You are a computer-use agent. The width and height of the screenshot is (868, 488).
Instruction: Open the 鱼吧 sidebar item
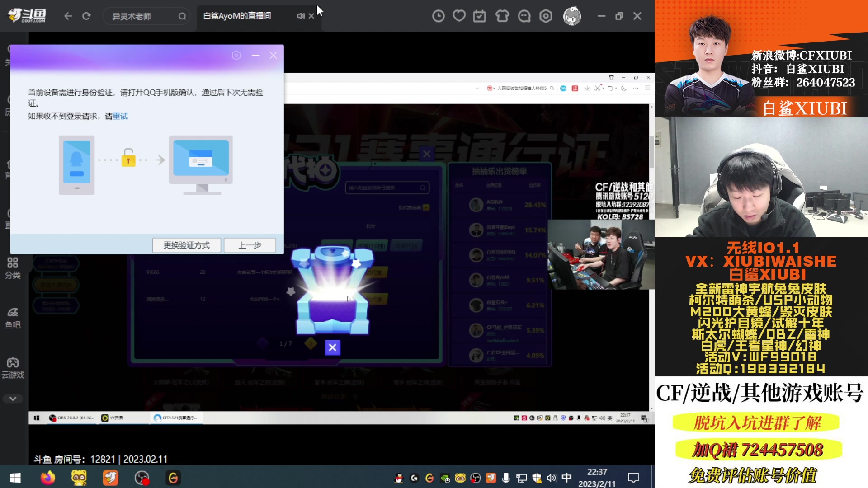(13, 318)
